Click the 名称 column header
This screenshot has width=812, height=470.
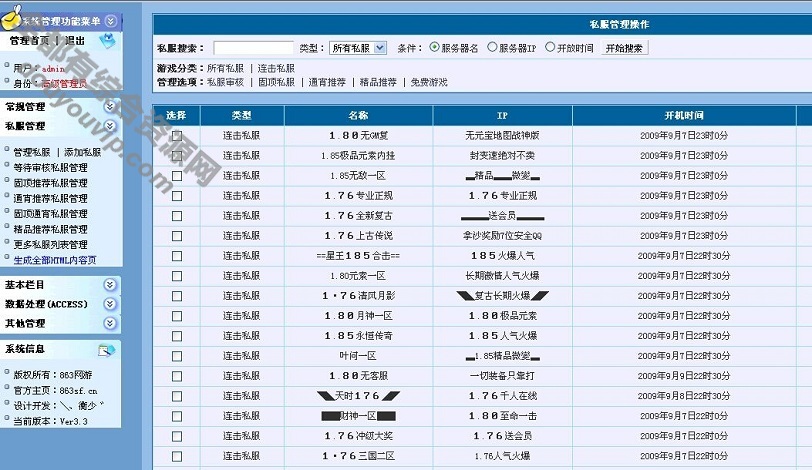[358, 115]
